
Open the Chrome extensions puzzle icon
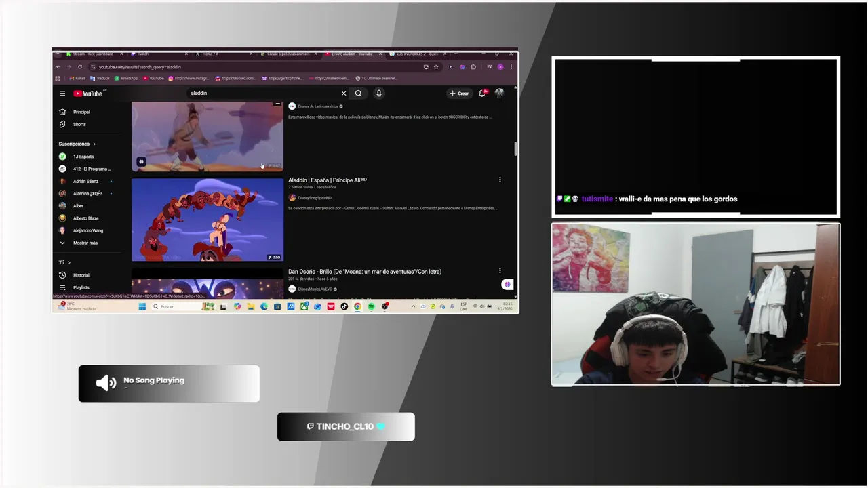473,67
